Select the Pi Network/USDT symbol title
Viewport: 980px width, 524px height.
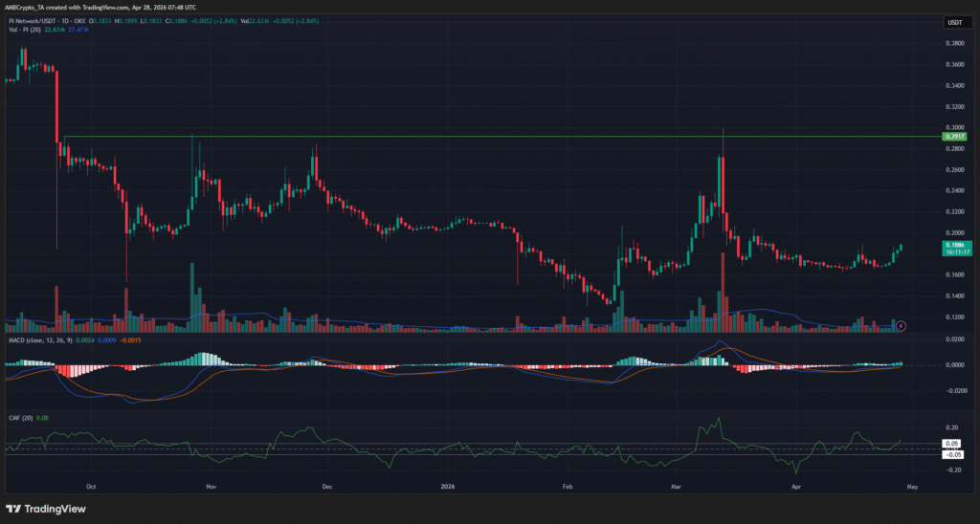tap(32, 21)
